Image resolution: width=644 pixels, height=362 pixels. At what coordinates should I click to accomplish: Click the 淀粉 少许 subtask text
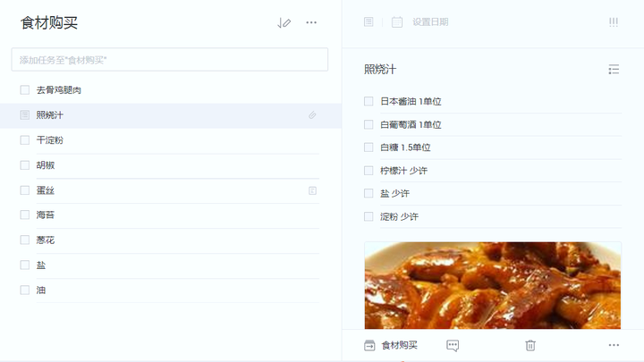click(399, 216)
